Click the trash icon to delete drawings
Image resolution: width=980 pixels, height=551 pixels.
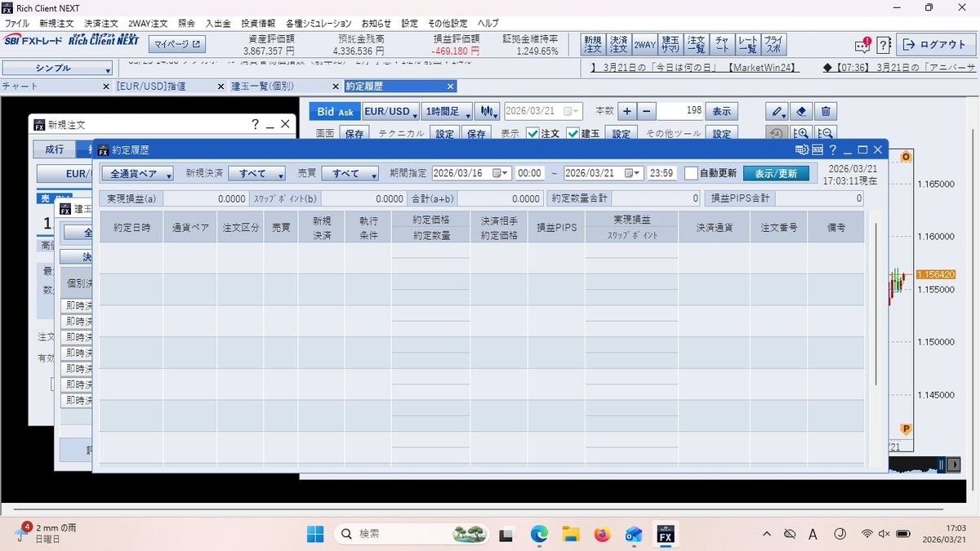826,111
